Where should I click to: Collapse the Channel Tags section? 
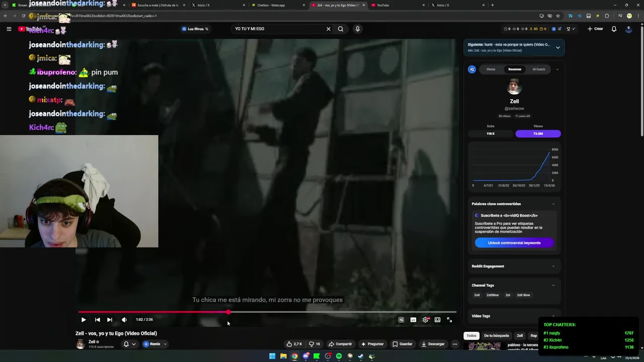click(553, 285)
